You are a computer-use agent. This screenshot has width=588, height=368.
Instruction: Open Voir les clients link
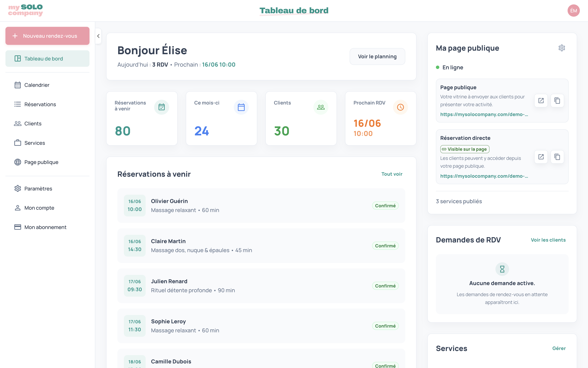tap(548, 240)
